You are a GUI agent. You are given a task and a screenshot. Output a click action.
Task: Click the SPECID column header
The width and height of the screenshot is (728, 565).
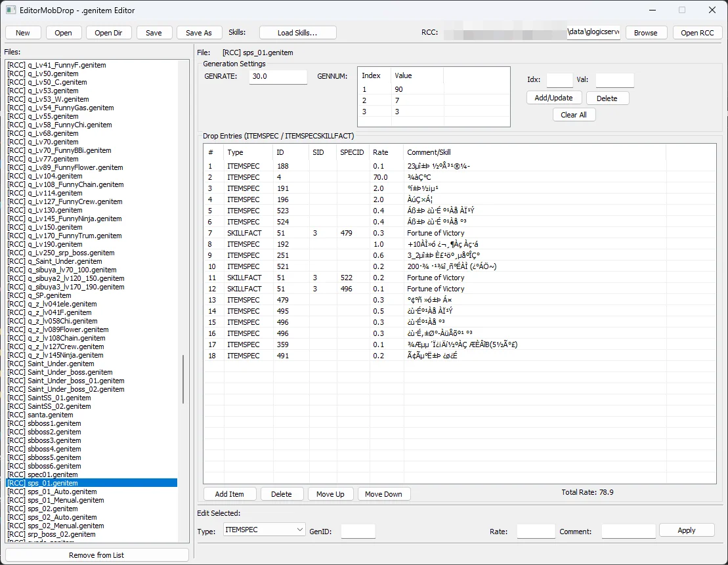point(353,152)
